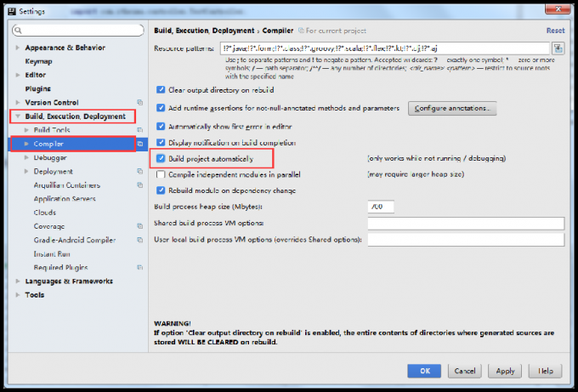The width and height of the screenshot is (578, 392).
Task: Click the Build process heap size field
Action: [380, 207]
